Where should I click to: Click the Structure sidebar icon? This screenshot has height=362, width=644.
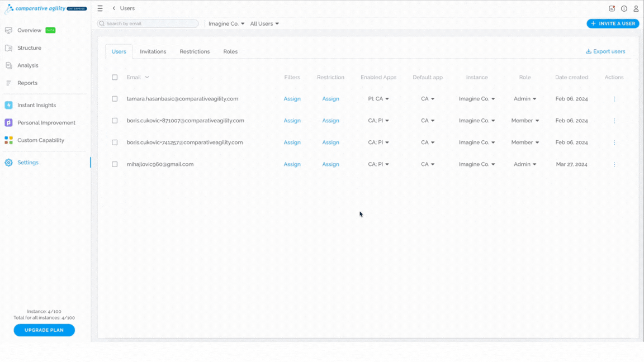(8, 48)
